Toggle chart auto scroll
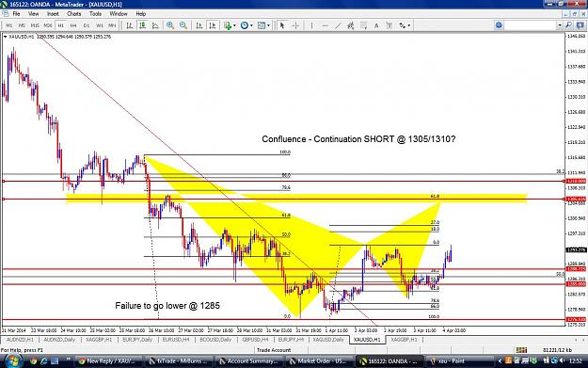The height and width of the screenshot is (368, 588). [x=199, y=25]
